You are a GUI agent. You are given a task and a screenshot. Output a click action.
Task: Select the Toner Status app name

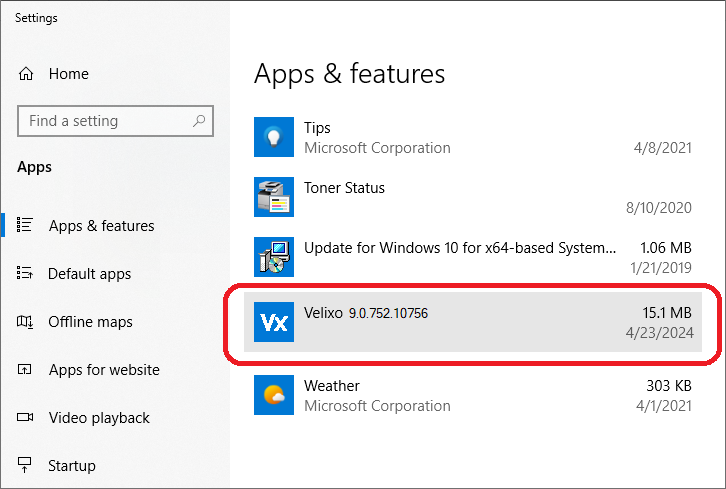coord(344,188)
